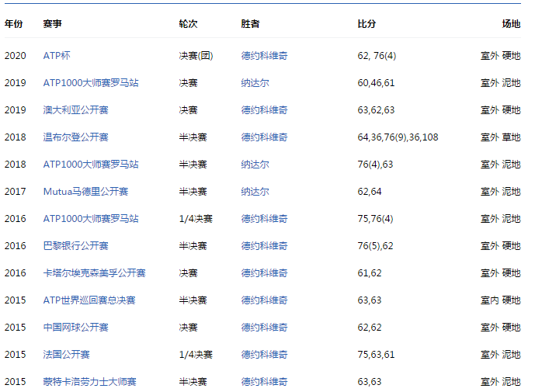Viewport: 542px width, 392px height.
Task: Click the 胜者 column header
Action: [250, 24]
